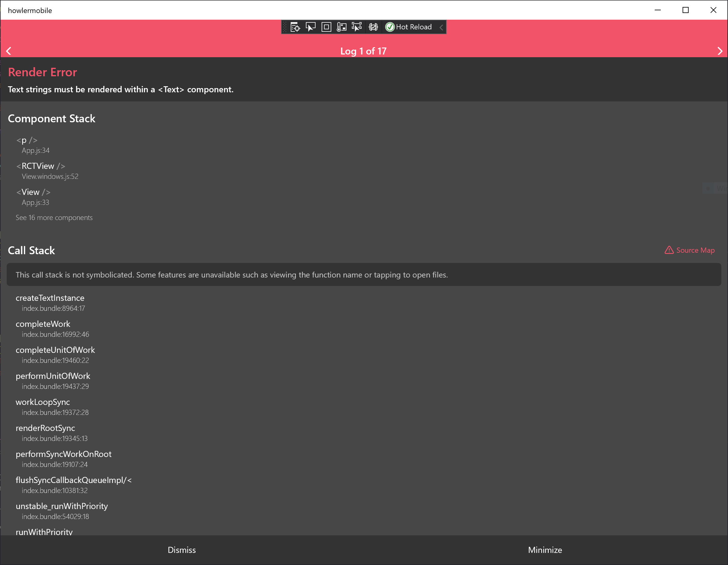Select performSyncWorkOnRoot stack frame

pyautogui.click(x=64, y=454)
